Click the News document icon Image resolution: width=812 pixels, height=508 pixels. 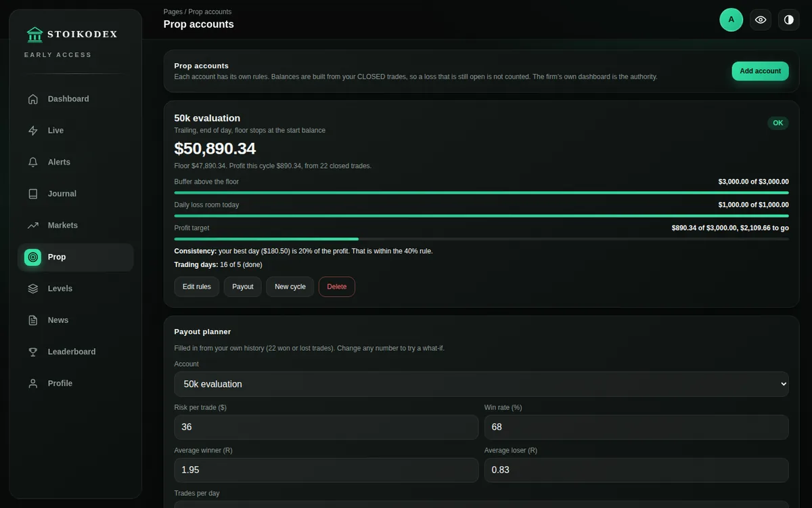point(32,320)
